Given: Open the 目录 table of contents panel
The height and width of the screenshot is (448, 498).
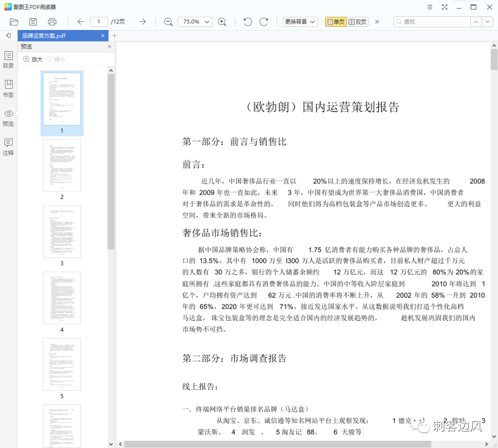Looking at the screenshot, I should 8,60.
